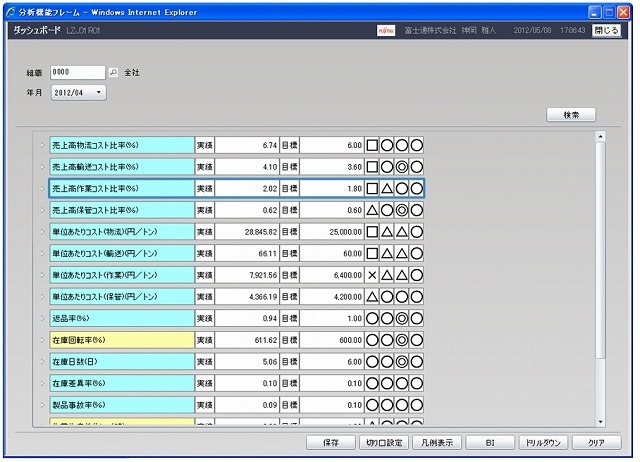Select the 在庫日数(日) indicator label
Viewport: 640px width, 462px height.
[122, 362]
